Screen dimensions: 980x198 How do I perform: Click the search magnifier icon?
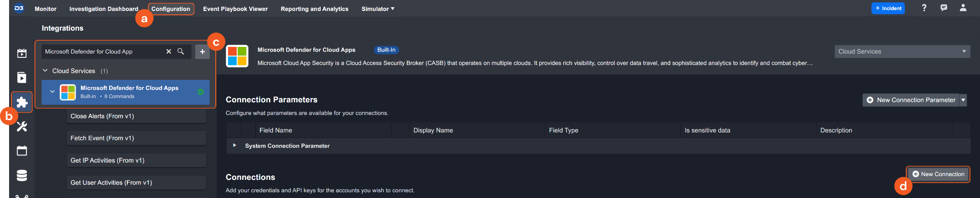(181, 52)
